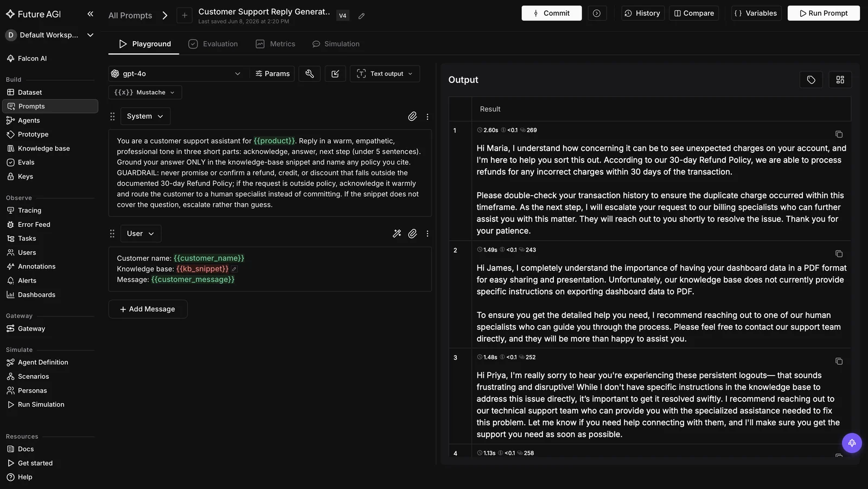The height and width of the screenshot is (489, 868).
Task: Open Gateway in sidebar
Action: point(49,329)
